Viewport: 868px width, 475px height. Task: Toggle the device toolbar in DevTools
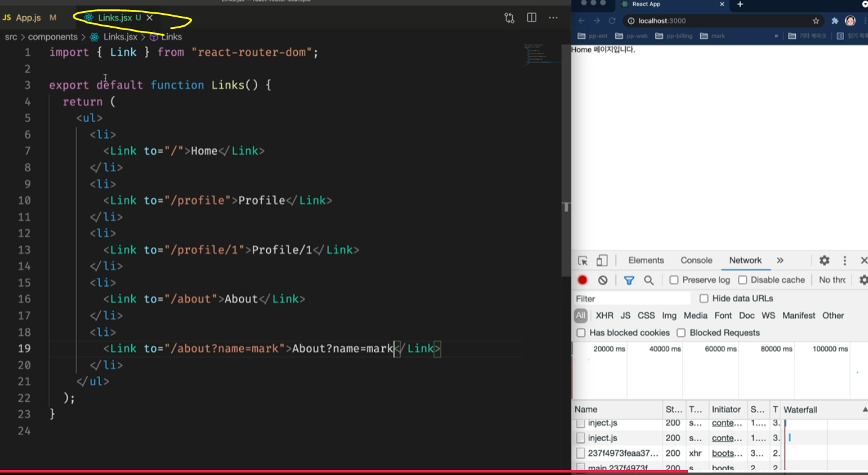pyautogui.click(x=602, y=261)
